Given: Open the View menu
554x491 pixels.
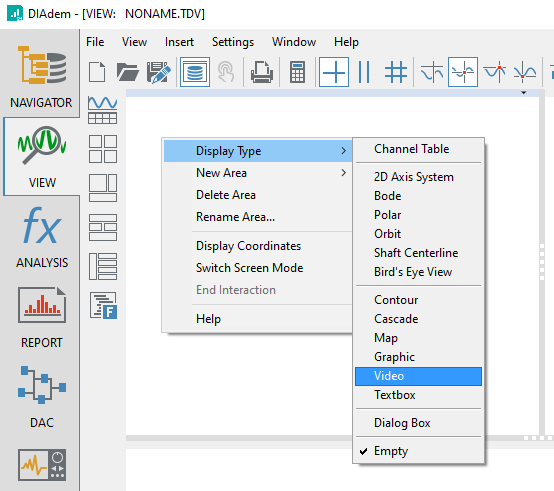Looking at the screenshot, I should pos(134,42).
